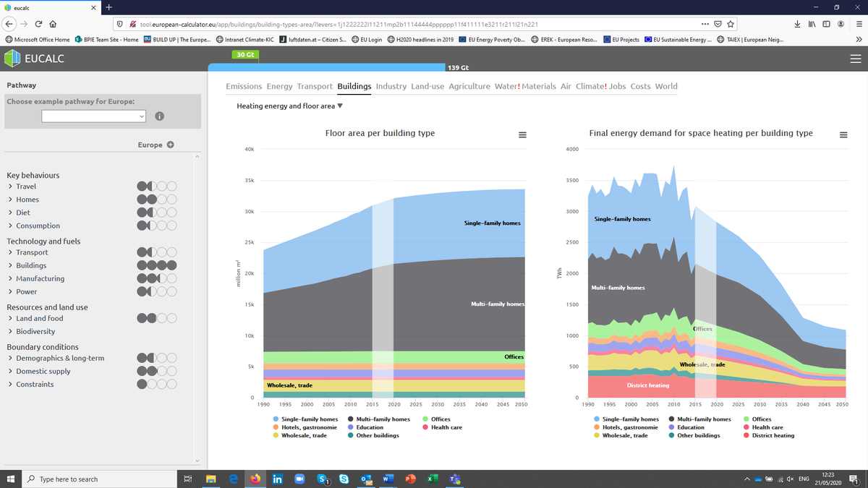Screen dimensions: 868x488
Task: Open the EUCALC hamburger menu
Action: coord(856,59)
